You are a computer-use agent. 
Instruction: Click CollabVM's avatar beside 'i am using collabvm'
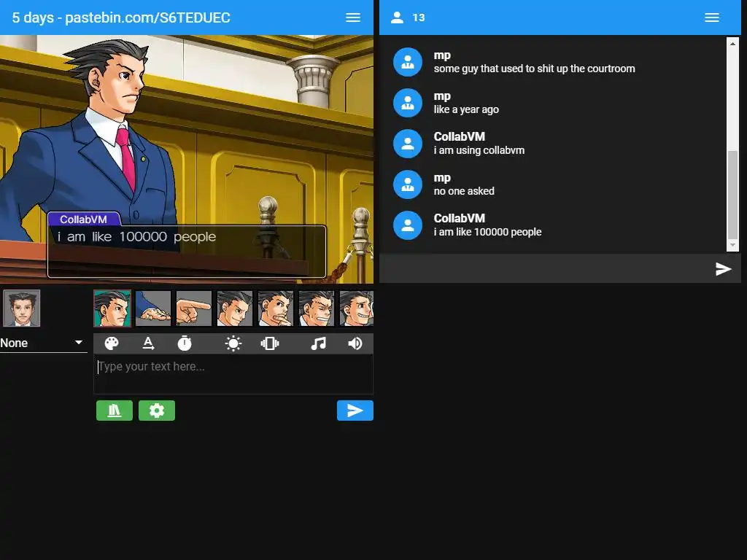pyautogui.click(x=408, y=144)
